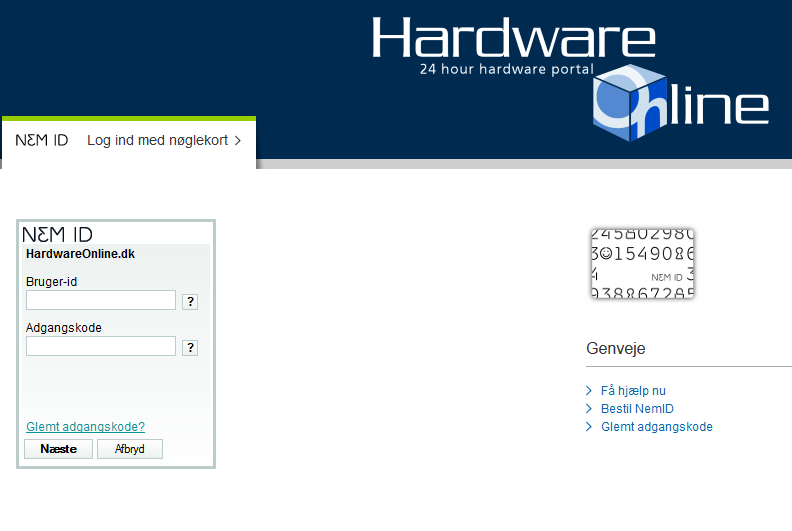792x531 pixels.
Task: Click the Hardware Online logo
Action: [x=571, y=78]
